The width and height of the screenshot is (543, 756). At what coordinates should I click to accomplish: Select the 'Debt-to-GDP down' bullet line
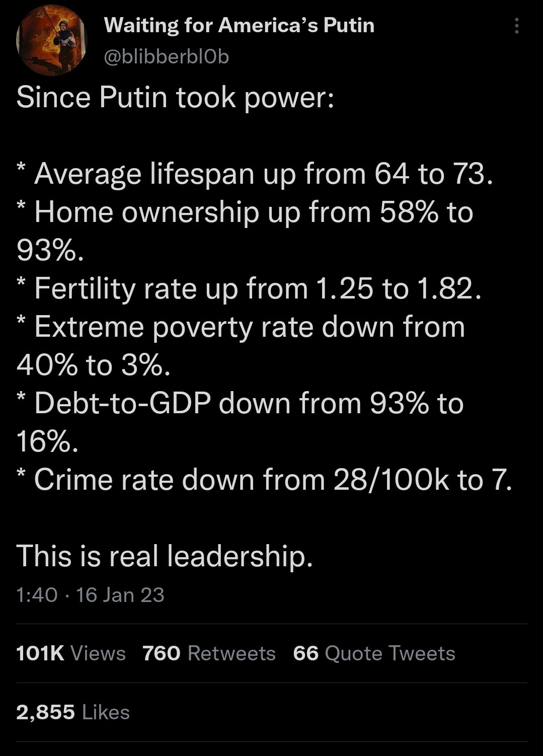(240, 403)
